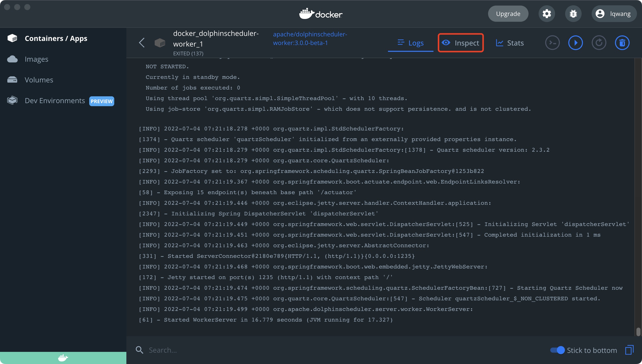Click the Docker whale icon at the bottom left
This screenshot has height=364, width=642.
tap(63, 358)
